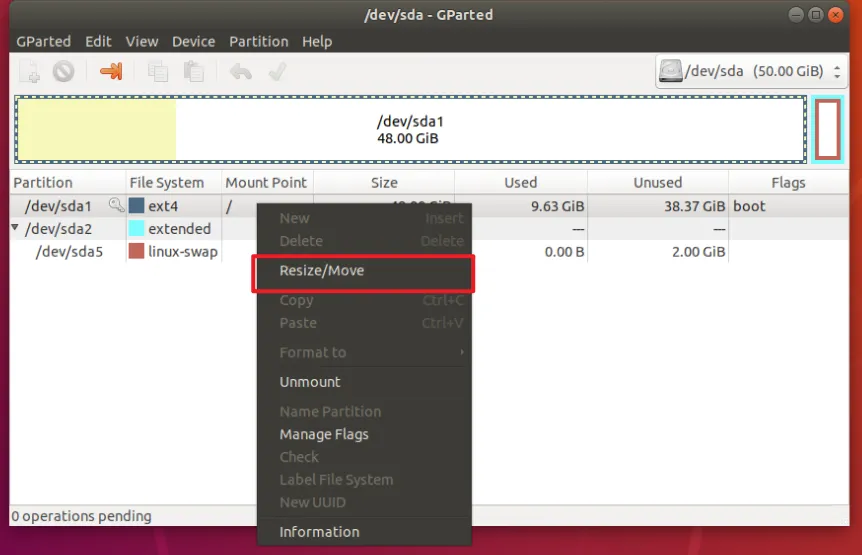
Task: Click the orange Resize/Move toolbar icon
Action: click(x=111, y=71)
